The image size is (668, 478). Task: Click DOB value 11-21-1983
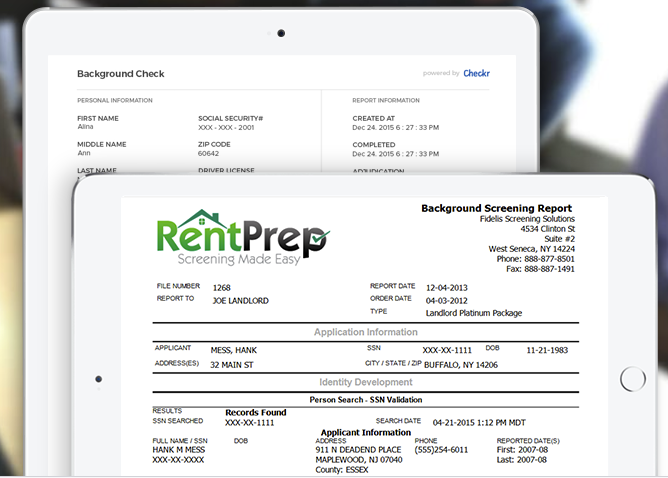pos(547,350)
